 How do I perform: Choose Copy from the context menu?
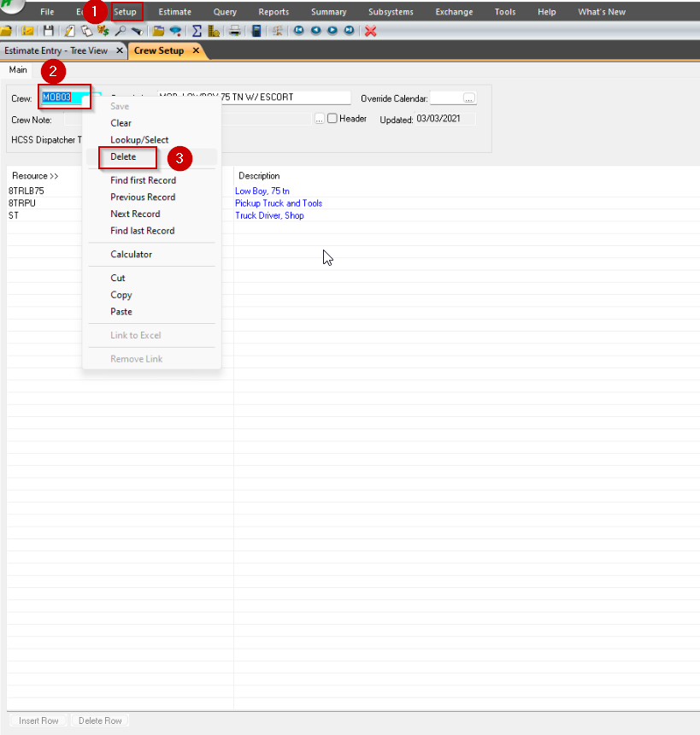121,295
